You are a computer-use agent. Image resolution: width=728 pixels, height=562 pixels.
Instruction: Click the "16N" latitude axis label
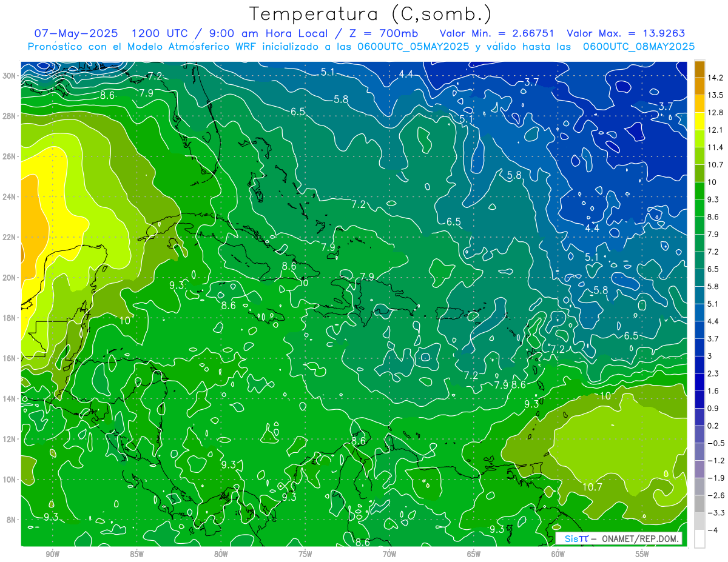point(9,358)
